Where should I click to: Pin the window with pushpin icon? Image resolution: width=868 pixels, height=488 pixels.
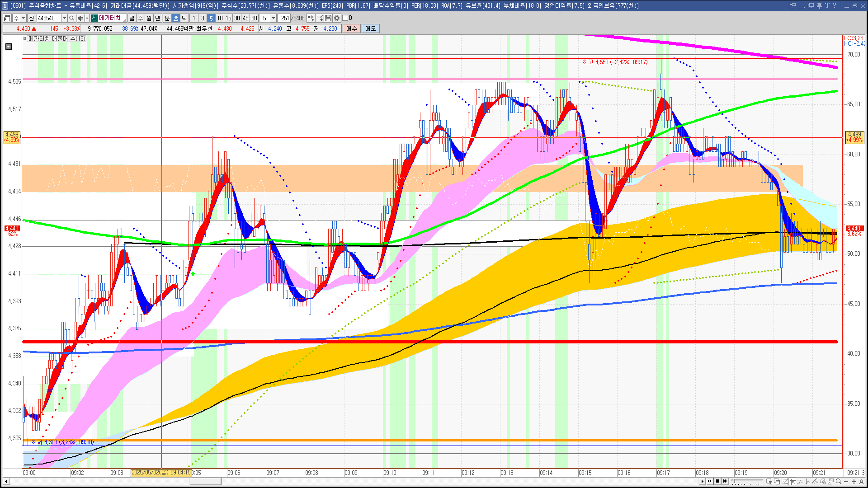819,5
